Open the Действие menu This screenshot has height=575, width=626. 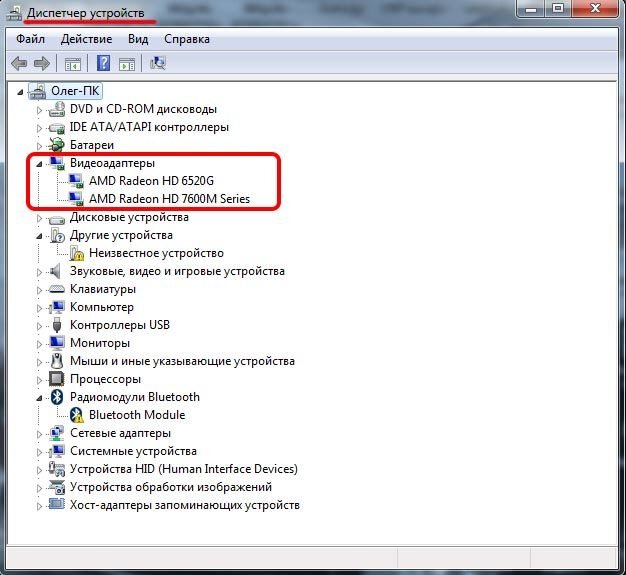click(x=87, y=39)
